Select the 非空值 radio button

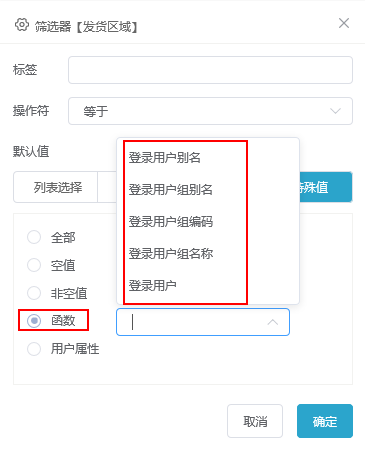click(34, 293)
